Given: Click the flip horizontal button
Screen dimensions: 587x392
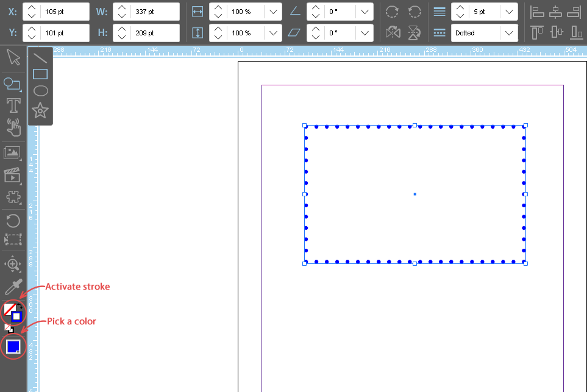Looking at the screenshot, I should 393,33.
